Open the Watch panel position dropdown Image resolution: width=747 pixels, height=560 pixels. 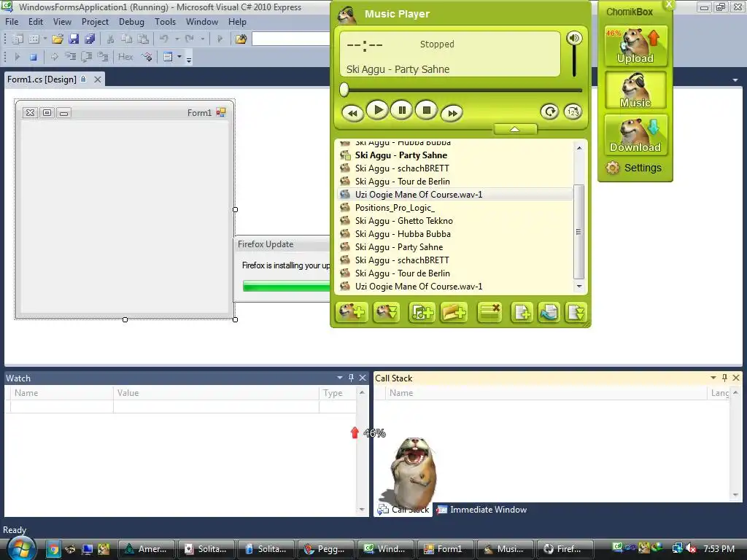(340, 378)
